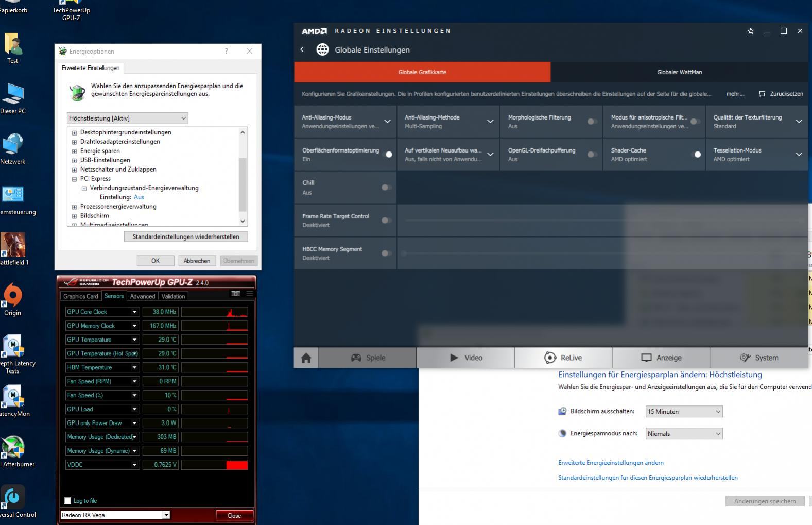Open the Video section
This screenshot has height=525, width=812.
465,358
